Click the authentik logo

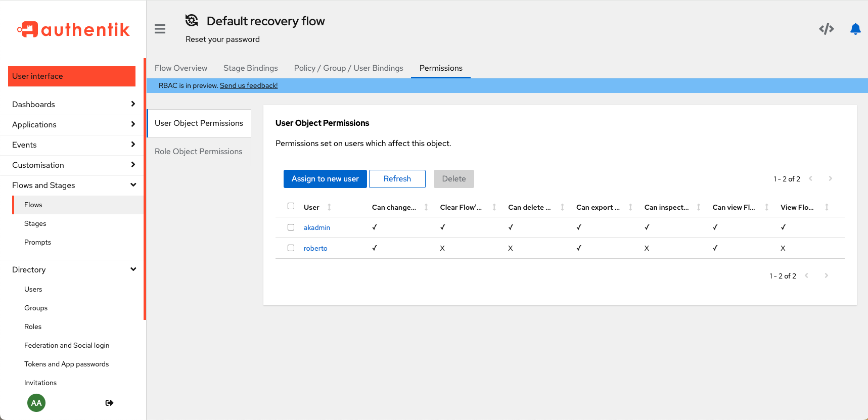tap(73, 29)
